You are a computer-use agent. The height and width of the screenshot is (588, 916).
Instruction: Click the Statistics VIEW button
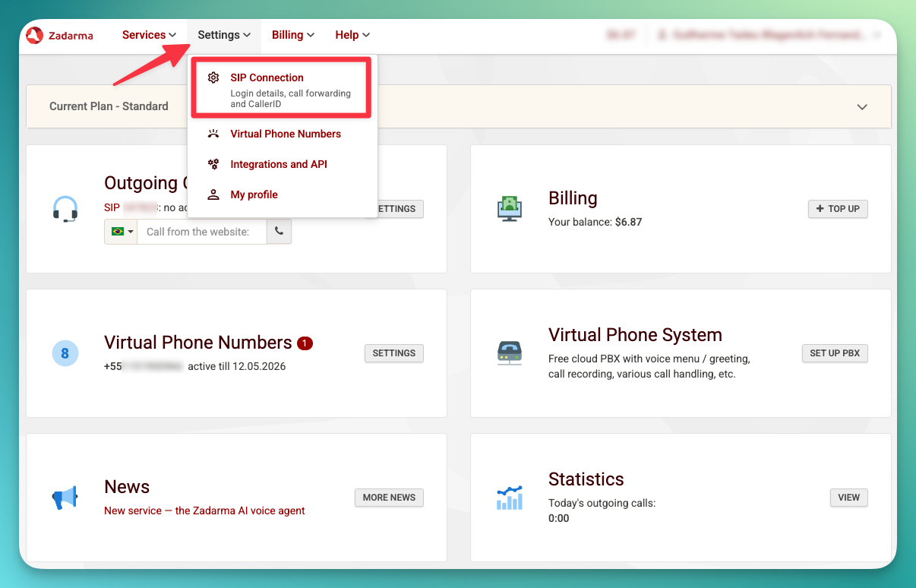849,498
